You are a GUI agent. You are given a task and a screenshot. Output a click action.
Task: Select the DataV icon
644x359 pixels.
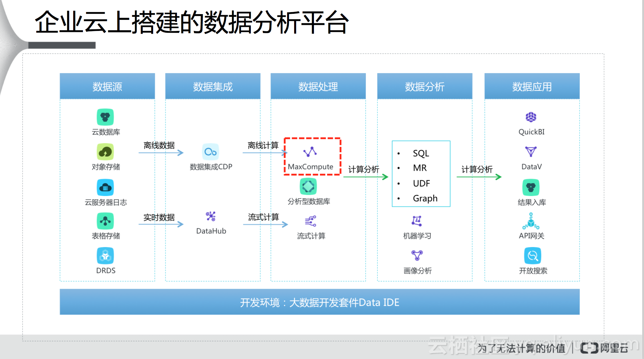coord(531,152)
